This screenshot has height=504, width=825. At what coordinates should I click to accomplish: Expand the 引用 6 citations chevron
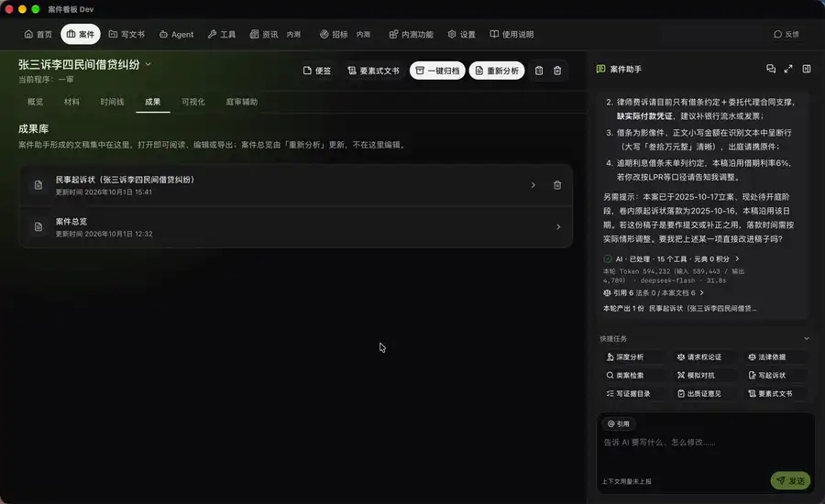pos(701,292)
